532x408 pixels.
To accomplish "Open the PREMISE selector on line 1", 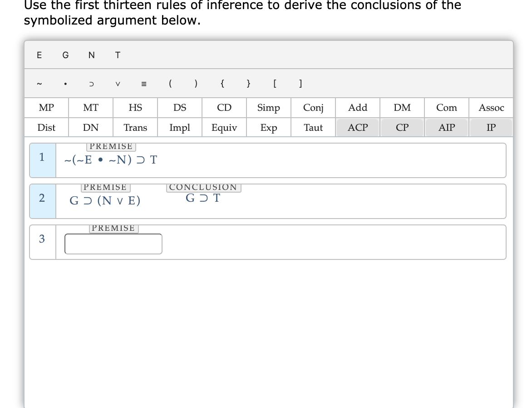I will (x=111, y=146).
